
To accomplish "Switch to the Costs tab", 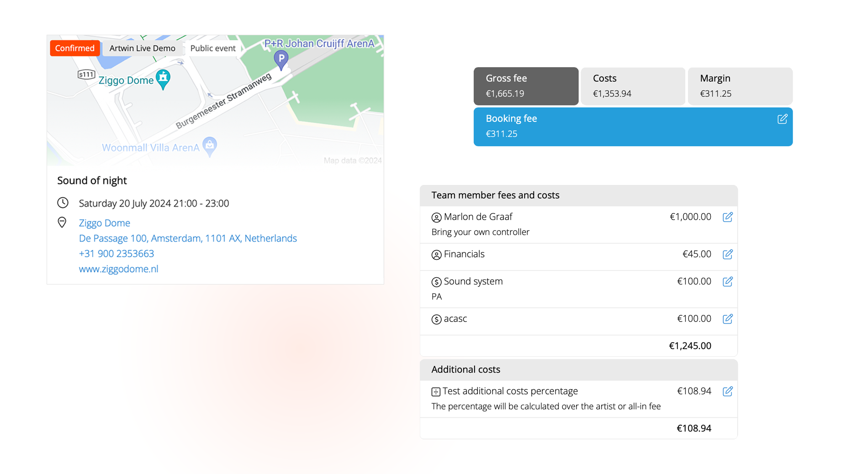I will pos(633,86).
